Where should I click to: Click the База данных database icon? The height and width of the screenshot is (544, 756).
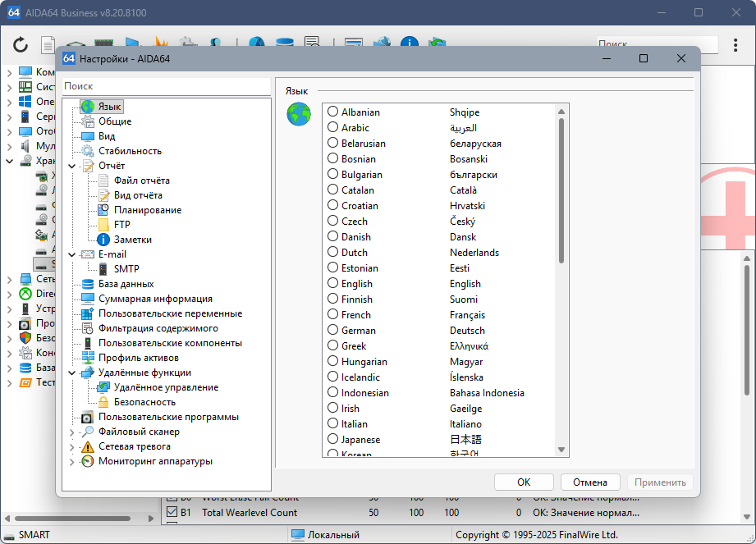click(x=88, y=284)
